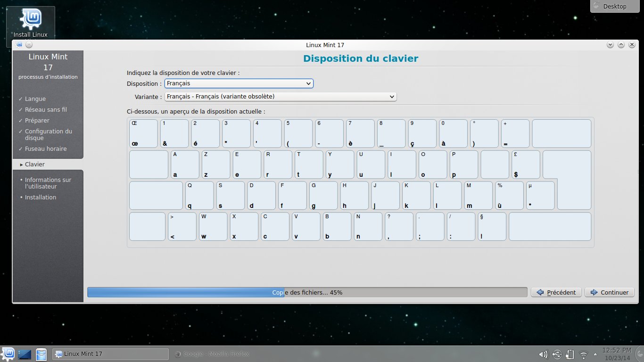
Task: Click the '<' / > key in preview
Action: click(182, 227)
